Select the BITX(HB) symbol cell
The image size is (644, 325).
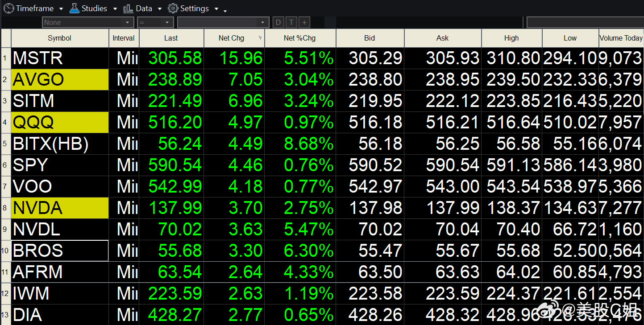[60, 144]
